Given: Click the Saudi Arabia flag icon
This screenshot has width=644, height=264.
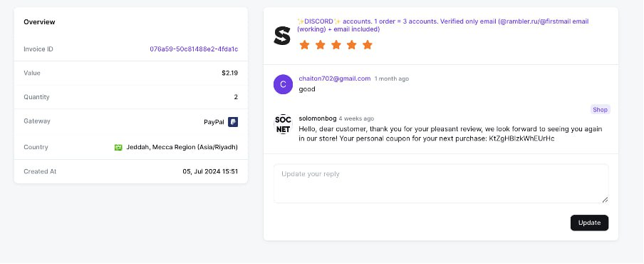Looking at the screenshot, I should point(118,147).
